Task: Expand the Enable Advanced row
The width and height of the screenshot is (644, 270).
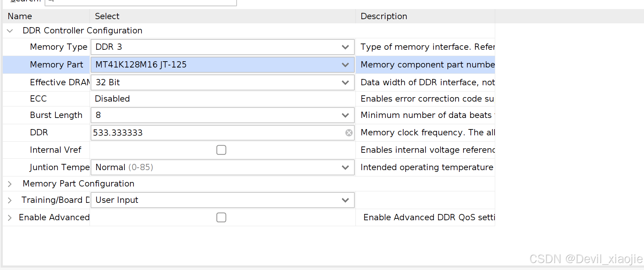Action: tap(10, 218)
